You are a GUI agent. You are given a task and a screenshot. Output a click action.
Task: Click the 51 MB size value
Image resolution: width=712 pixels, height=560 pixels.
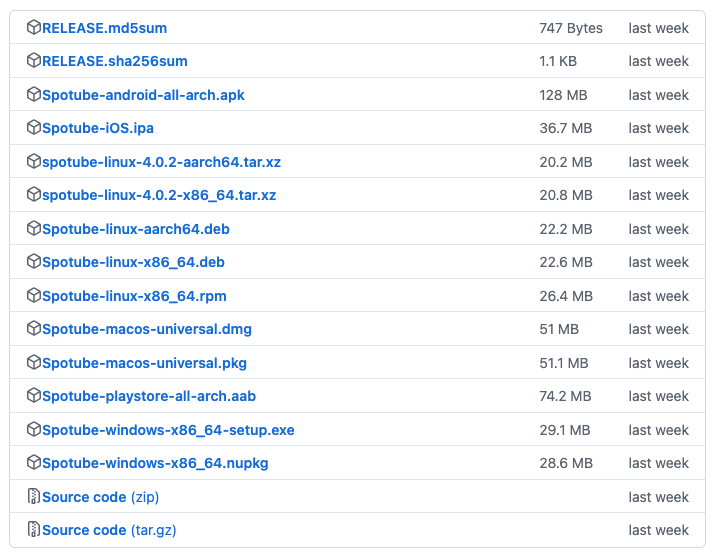pyautogui.click(x=559, y=329)
